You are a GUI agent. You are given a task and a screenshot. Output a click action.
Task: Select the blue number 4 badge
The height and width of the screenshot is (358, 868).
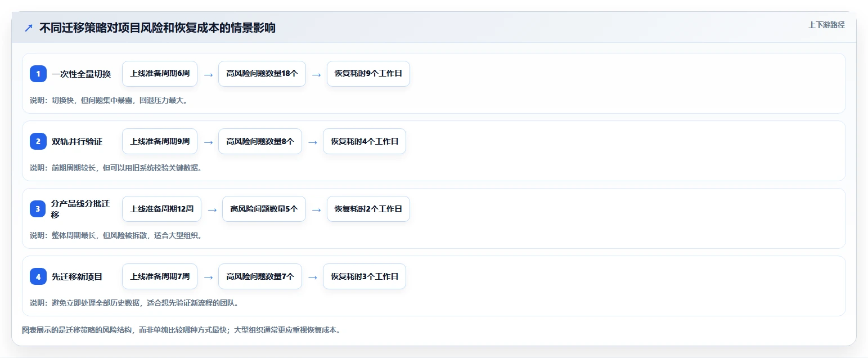(38, 276)
